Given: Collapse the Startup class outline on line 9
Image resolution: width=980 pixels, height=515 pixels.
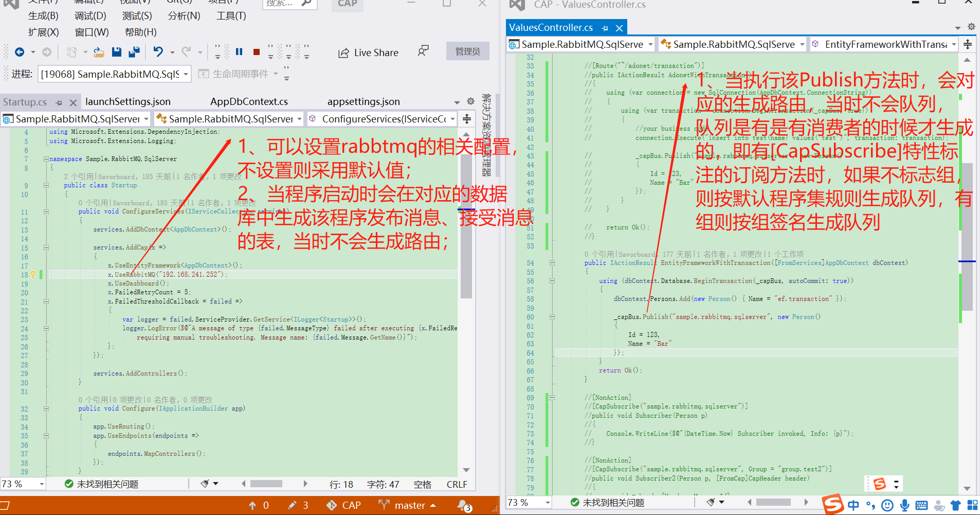Looking at the screenshot, I should [x=46, y=185].
